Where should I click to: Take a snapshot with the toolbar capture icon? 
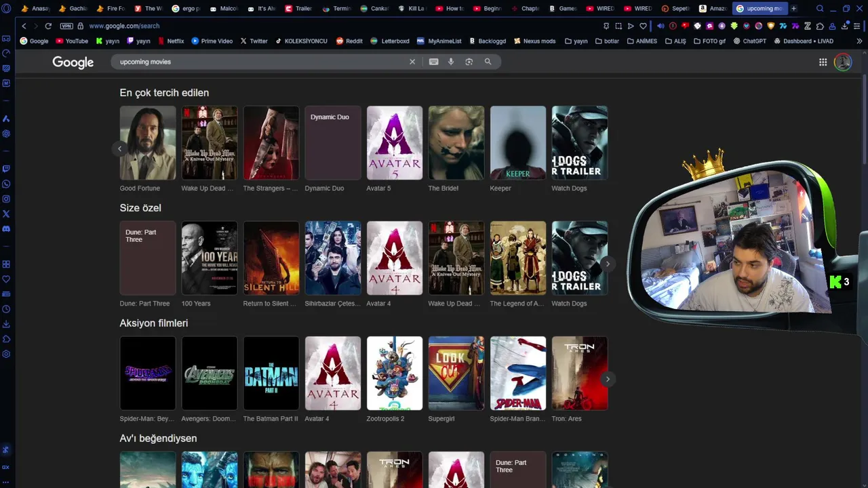point(618,26)
